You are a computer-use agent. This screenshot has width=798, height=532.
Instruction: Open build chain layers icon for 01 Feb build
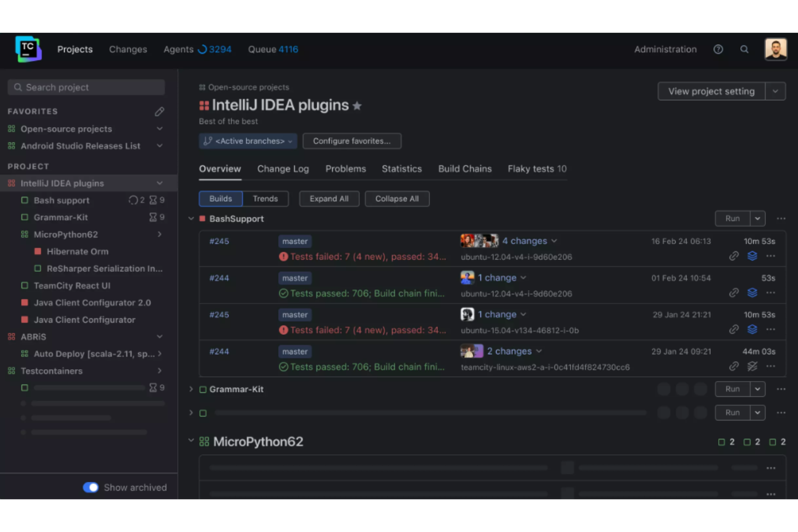(x=752, y=293)
